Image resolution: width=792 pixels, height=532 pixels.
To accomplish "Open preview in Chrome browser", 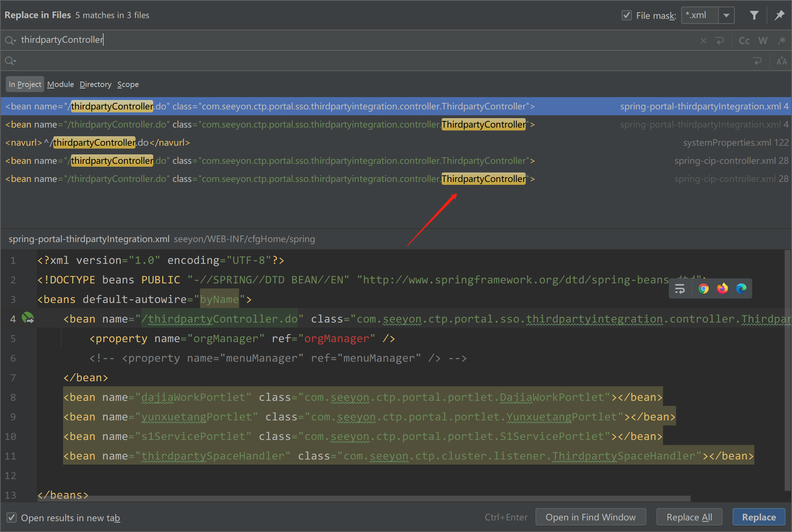I will click(x=703, y=288).
